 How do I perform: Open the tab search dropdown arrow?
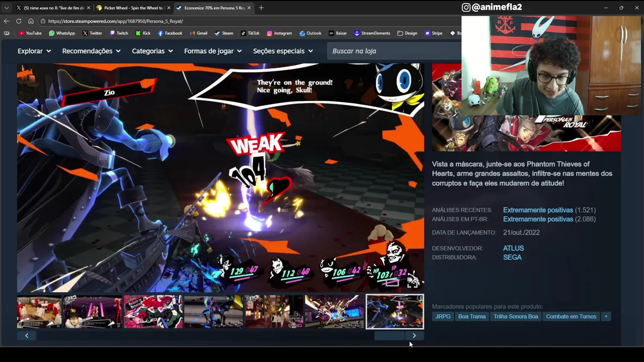click(7, 8)
